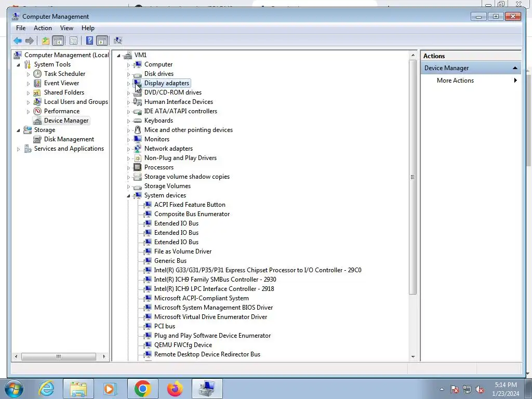Image resolution: width=532 pixels, height=399 pixels.
Task: Select the Task Scheduler clock icon
Action: click(x=37, y=74)
